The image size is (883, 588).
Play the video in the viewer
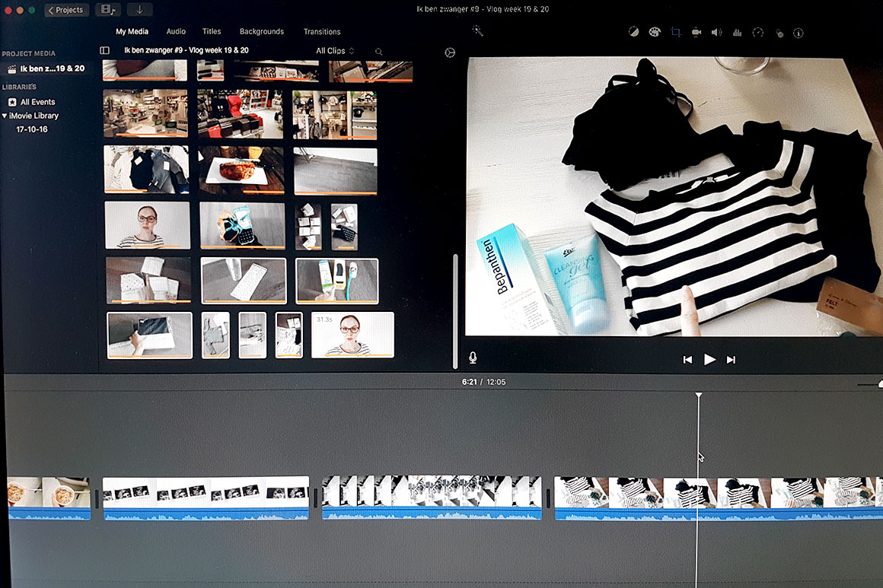click(x=709, y=360)
